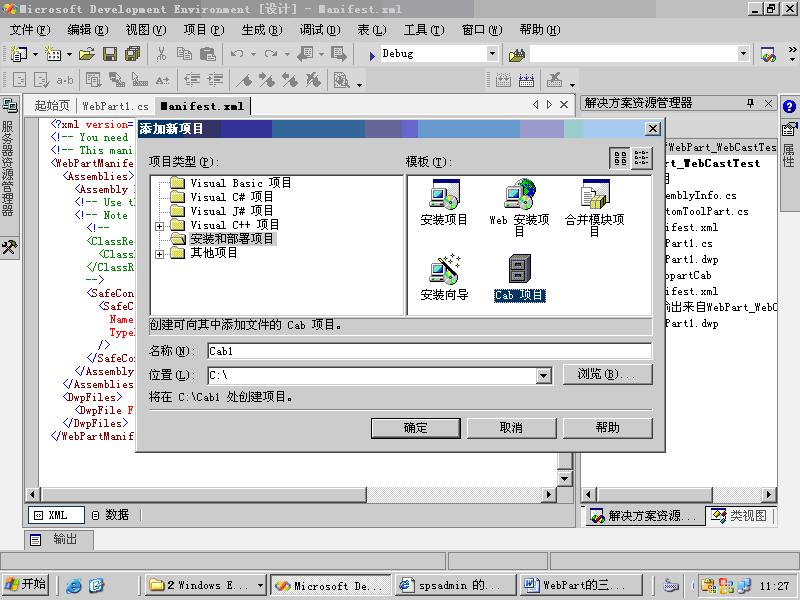Switch to the 起始页 tab

pyautogui.click(x=52, y=106)
